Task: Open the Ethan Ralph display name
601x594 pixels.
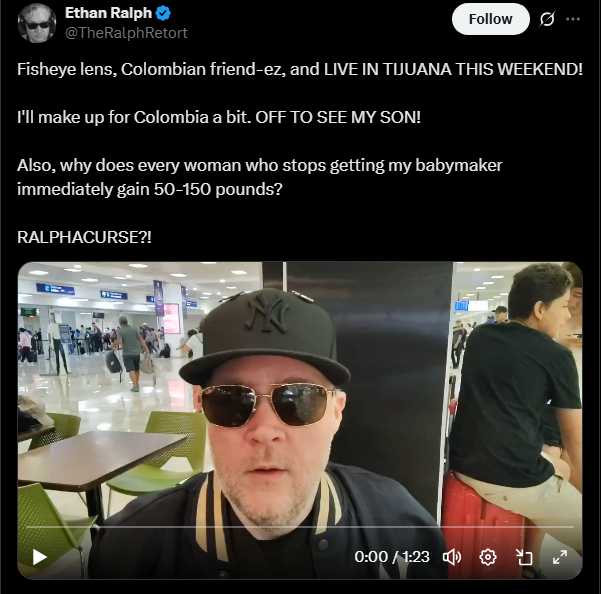Action: coord(108,13)
